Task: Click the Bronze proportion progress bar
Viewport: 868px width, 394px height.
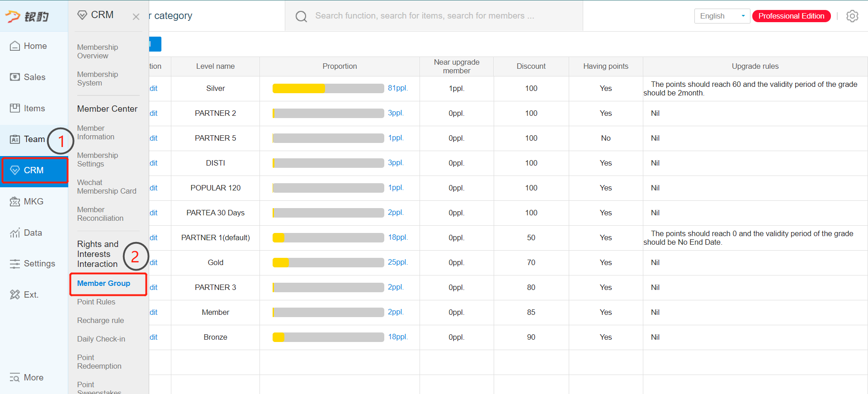Action: [x=328, y=337]
